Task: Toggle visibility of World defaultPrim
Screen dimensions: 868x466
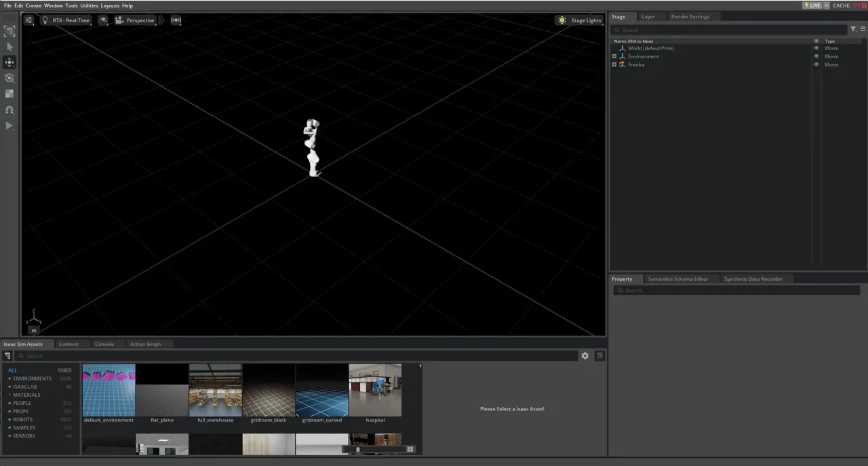Action: pyautogui.click(x=816, y=47)
